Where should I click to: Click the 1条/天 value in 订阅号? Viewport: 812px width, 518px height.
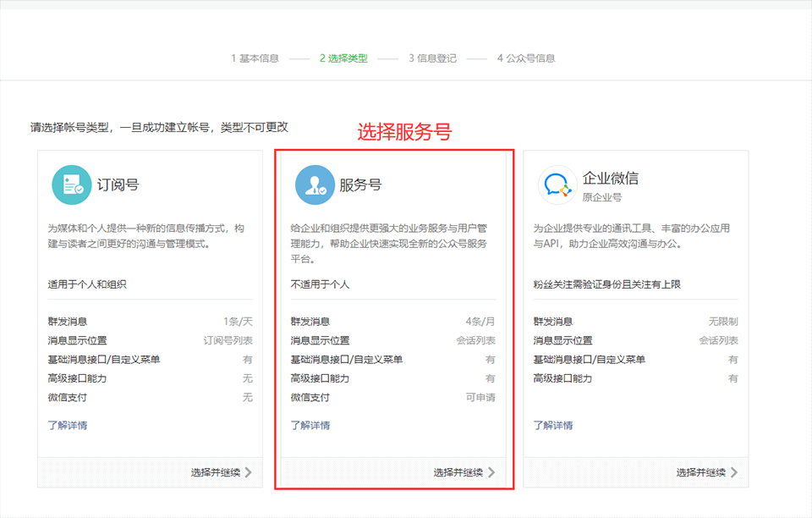239,322
